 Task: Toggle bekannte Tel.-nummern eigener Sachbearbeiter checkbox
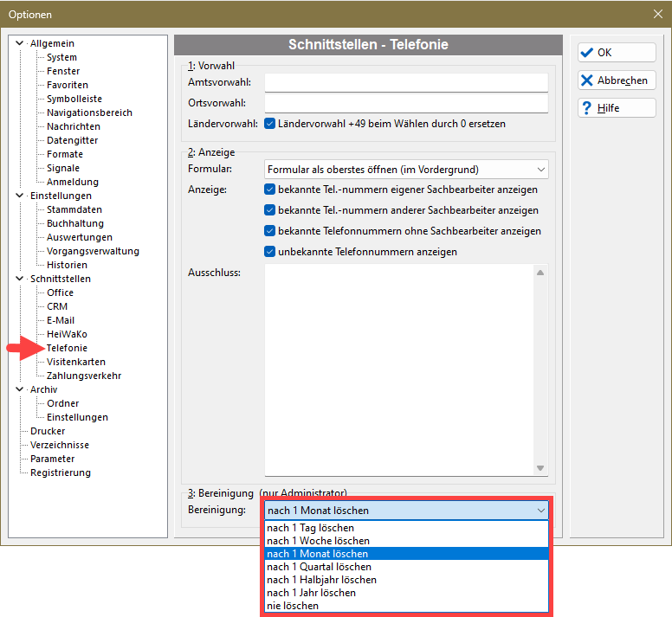[269, 190]
